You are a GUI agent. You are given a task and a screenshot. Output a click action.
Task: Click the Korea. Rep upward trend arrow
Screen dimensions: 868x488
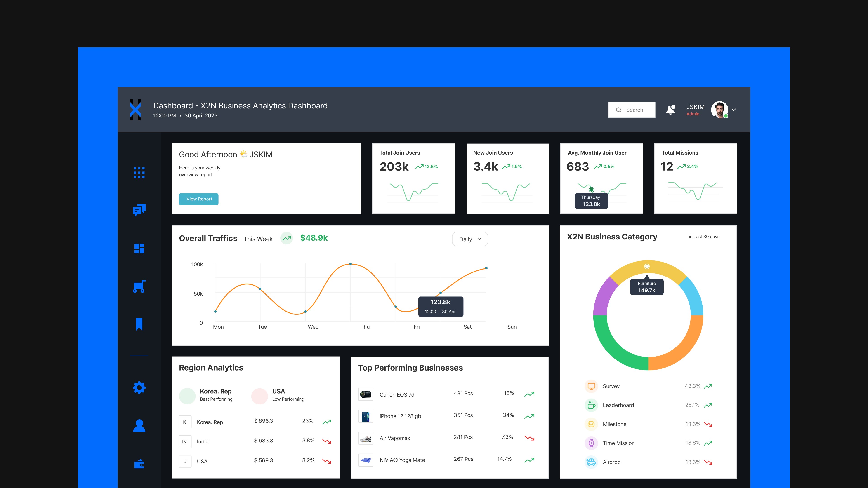(x=326, y=422)
